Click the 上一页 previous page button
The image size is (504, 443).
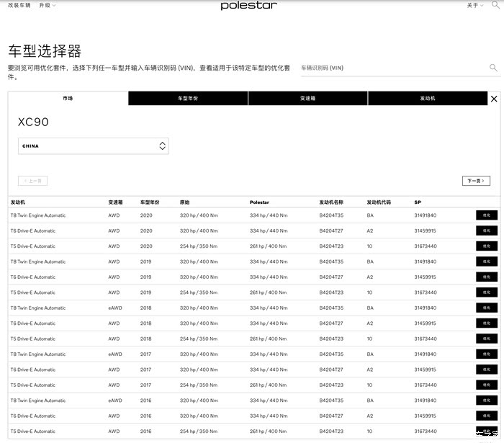coord(32,181)
